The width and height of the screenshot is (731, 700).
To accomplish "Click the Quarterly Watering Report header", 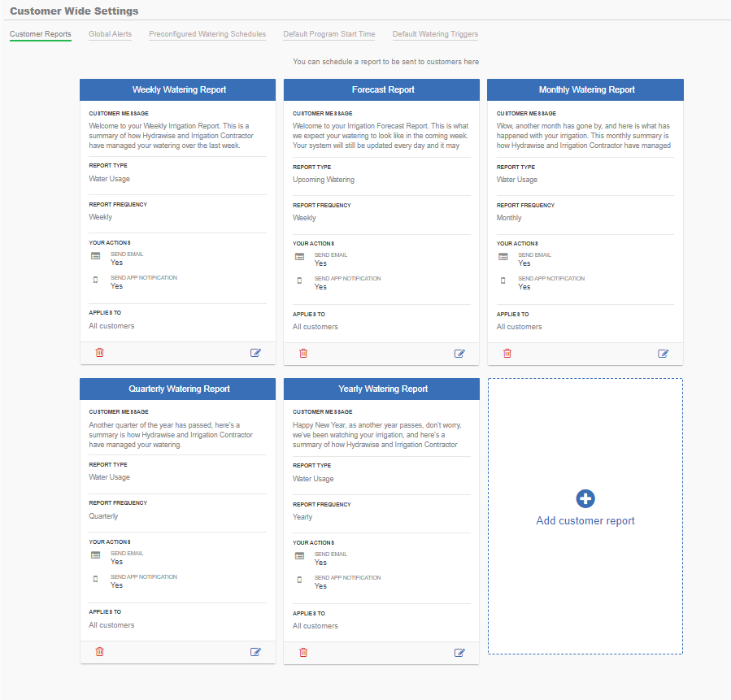I will 177,389.
